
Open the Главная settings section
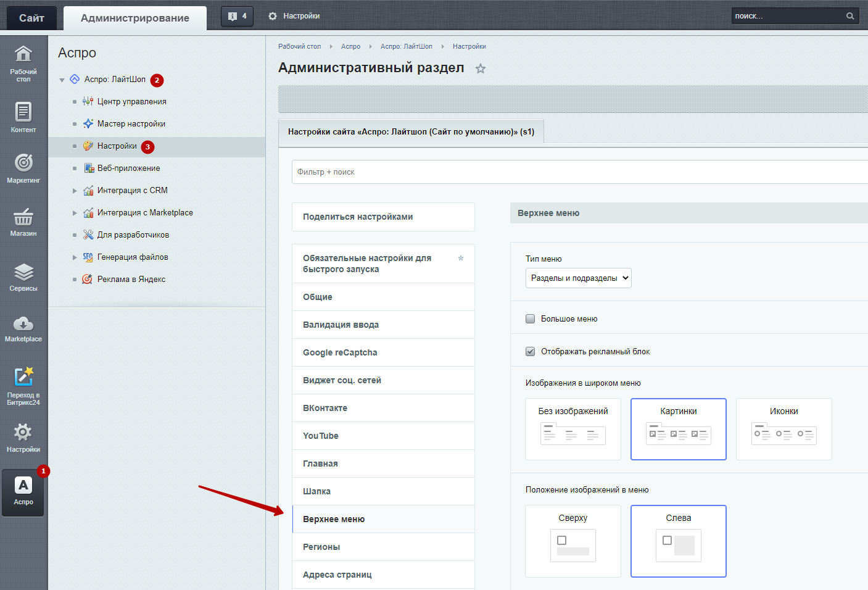tap(383, 463)
